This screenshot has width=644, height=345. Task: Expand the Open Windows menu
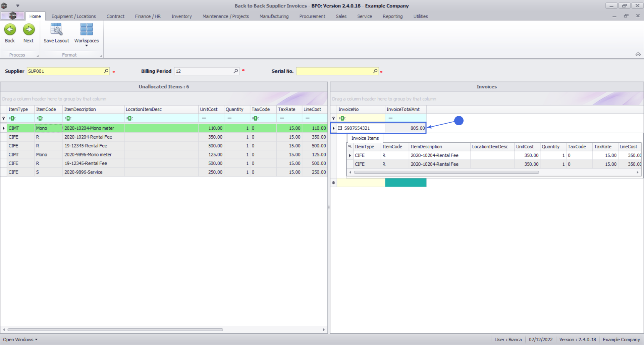point(20,340)
